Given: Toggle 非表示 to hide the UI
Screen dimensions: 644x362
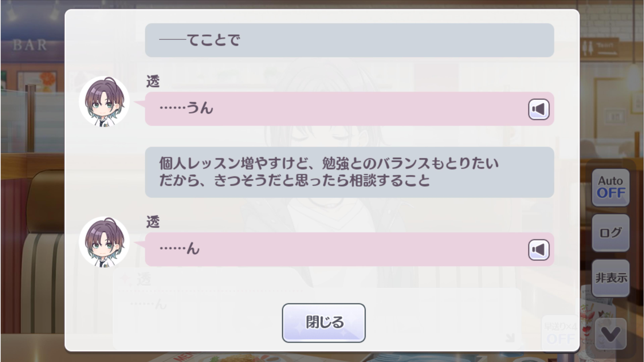Looking at the screenshot, I should tap(610, 278).
